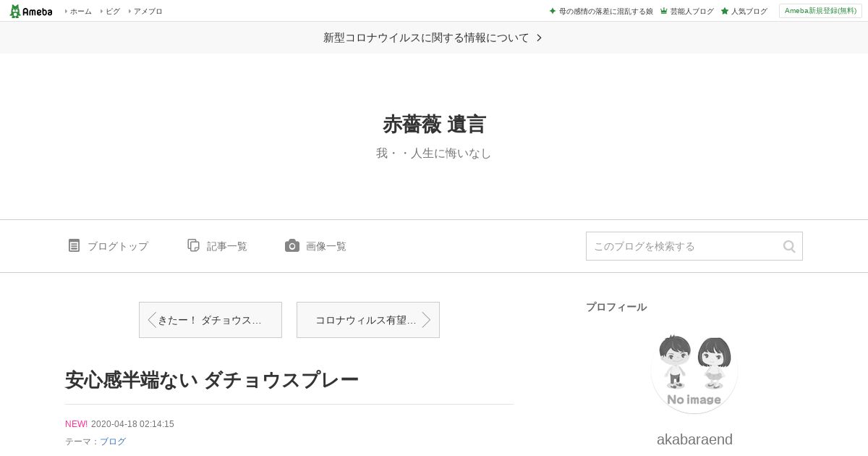Click blog title 赤薔薇 遺言
Viewport: 868px width, 456px height.
click(434, 124)
